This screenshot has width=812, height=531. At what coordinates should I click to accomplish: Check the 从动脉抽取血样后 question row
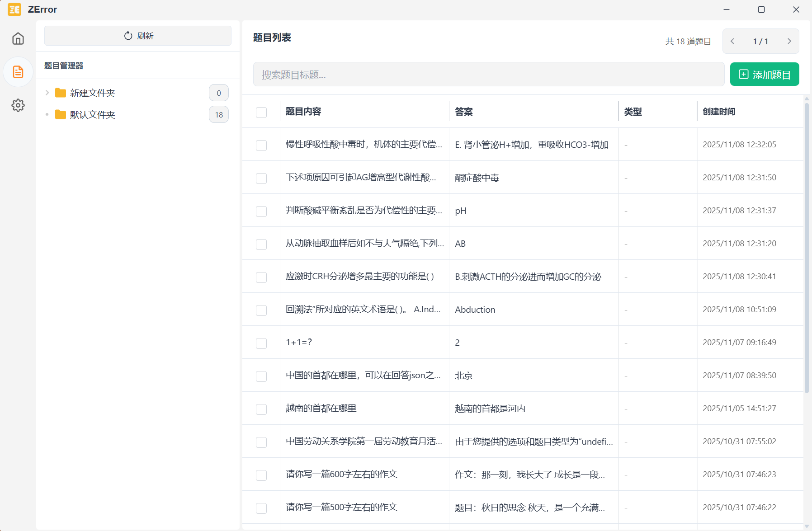coord(261,244)
